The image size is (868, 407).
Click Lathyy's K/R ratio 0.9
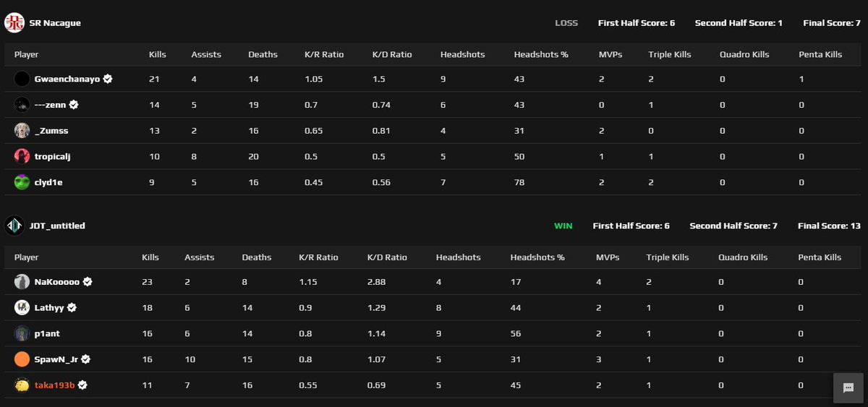pos(306,309)
